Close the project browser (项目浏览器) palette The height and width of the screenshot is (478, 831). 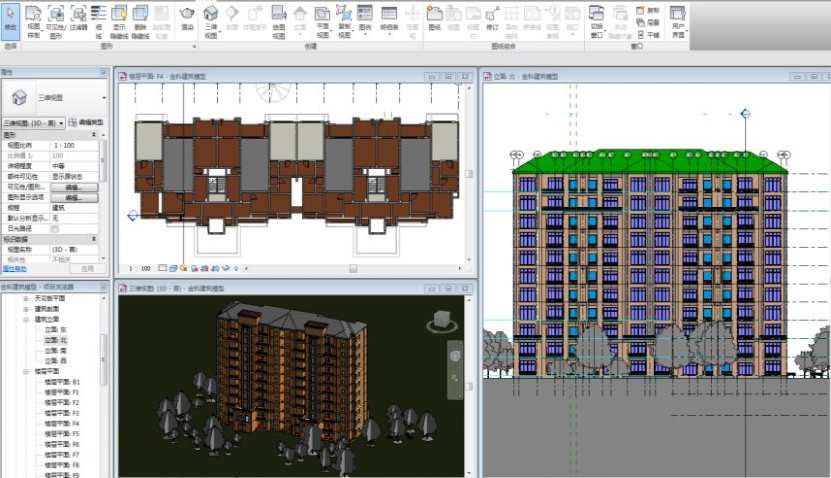(103, 287)
